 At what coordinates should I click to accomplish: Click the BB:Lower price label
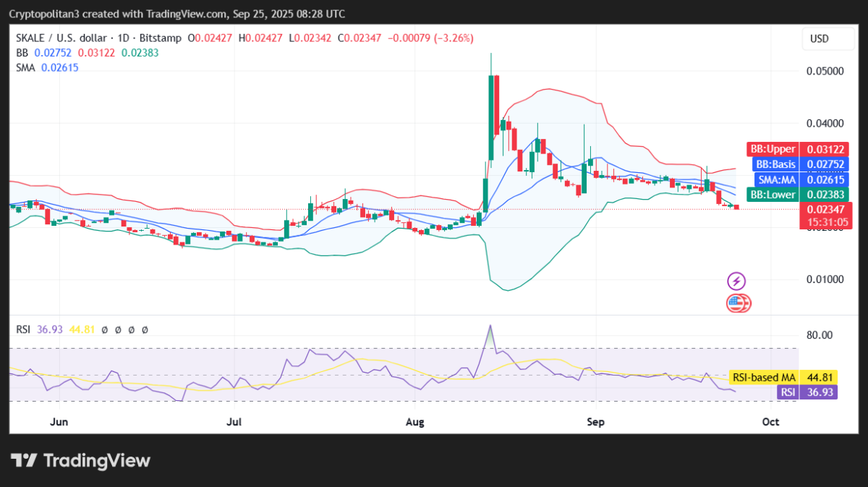coord(797,195)
